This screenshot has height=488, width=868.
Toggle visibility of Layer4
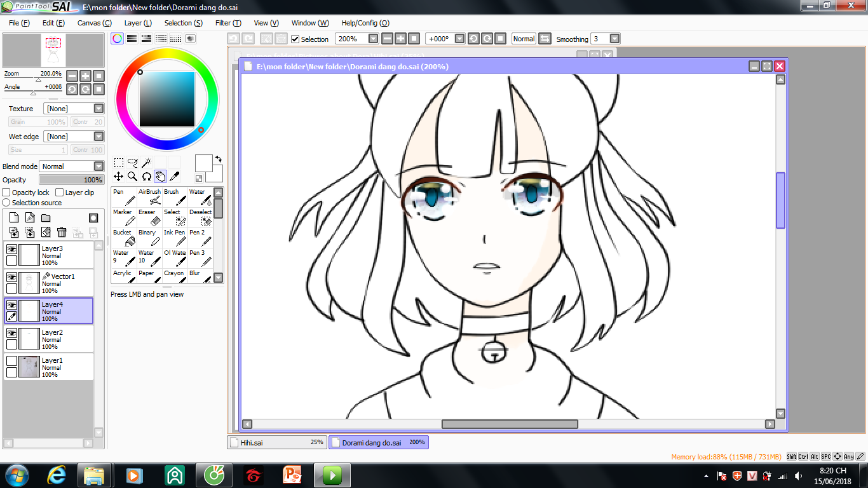click(11, 306)
